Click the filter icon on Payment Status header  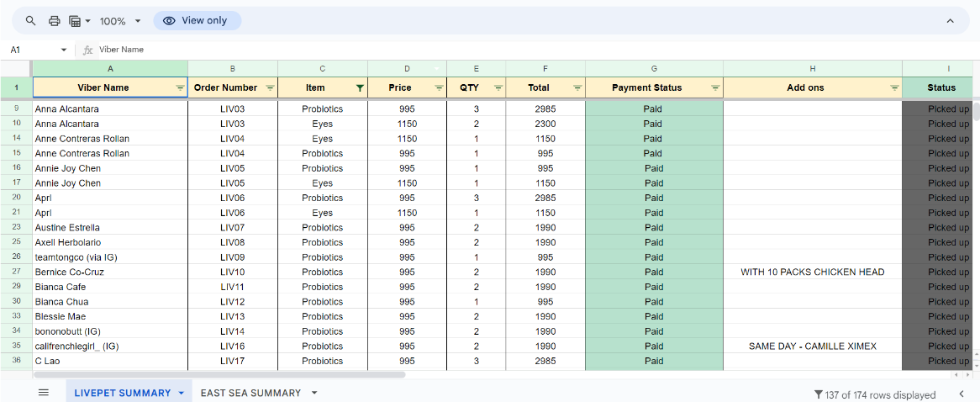point(715,87)
